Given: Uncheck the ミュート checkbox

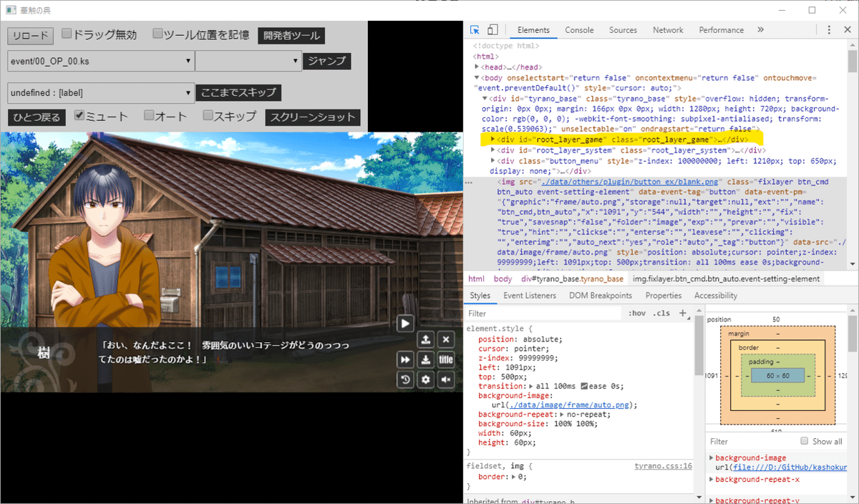Looking at the screenshot, I should click(79, 115).
